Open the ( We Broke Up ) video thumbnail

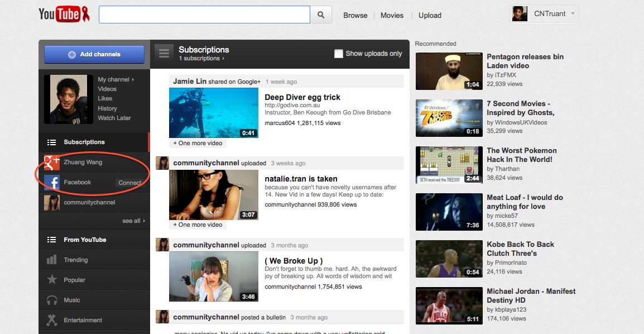tap(214, 276)
